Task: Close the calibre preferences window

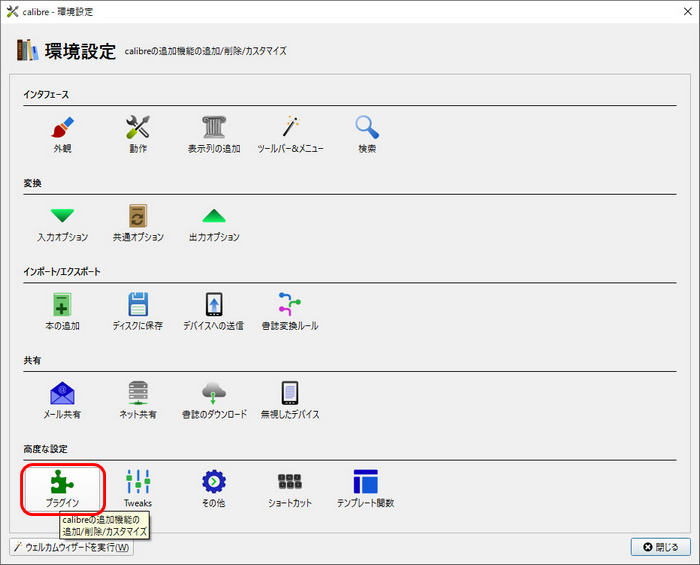Action: coord(688,12)
